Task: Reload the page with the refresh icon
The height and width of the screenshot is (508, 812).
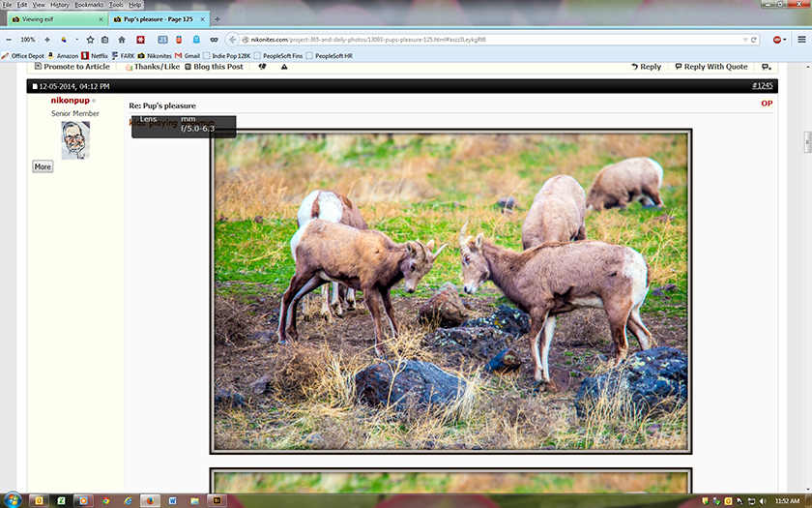Action: (x=754, y=40)
